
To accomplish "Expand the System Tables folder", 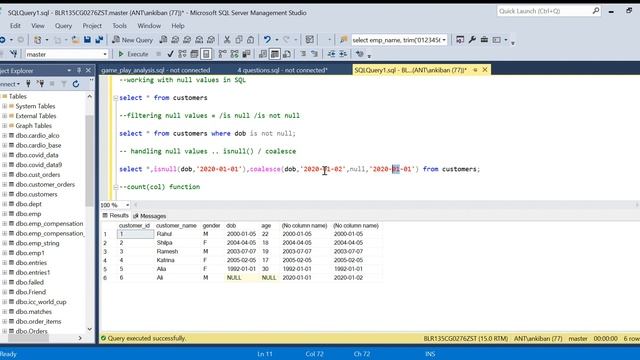I will point(4,106).
